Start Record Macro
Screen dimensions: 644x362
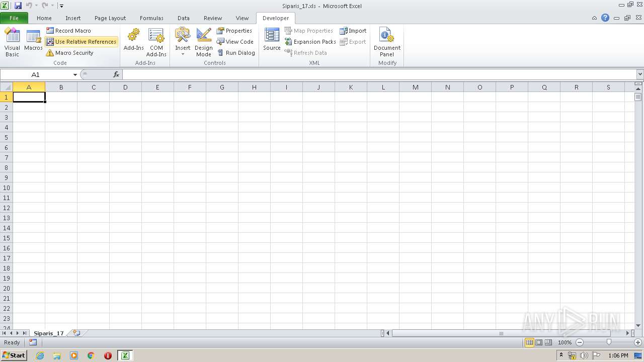(69, 31)
